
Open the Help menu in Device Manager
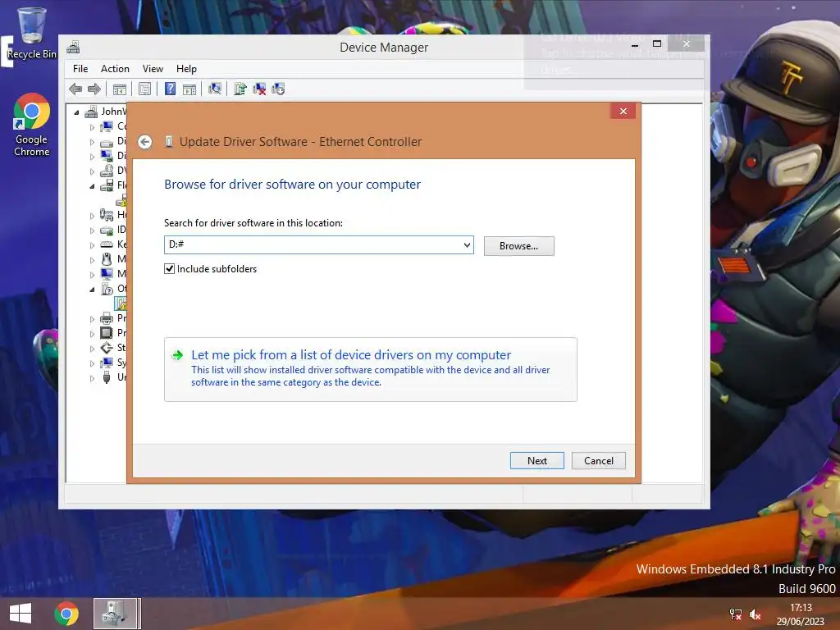click(x=186, y=69)
